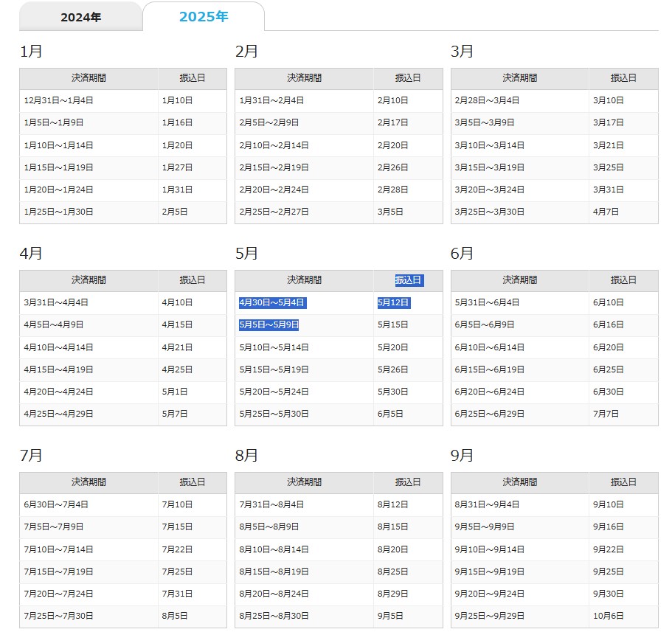Click the 2月25日～2月27日 settlement period
Screen dimensions: 672x632
point(274,212)
